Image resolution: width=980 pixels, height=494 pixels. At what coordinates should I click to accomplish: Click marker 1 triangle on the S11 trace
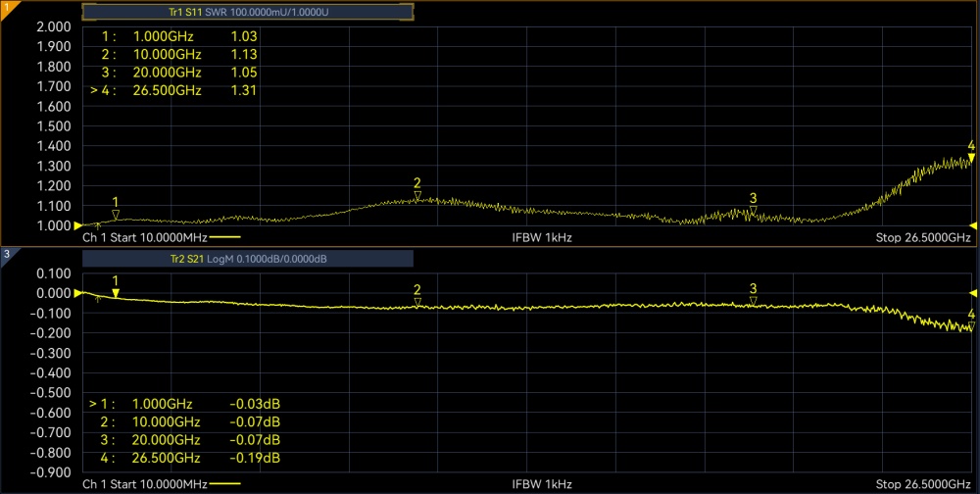pos(116,215)
